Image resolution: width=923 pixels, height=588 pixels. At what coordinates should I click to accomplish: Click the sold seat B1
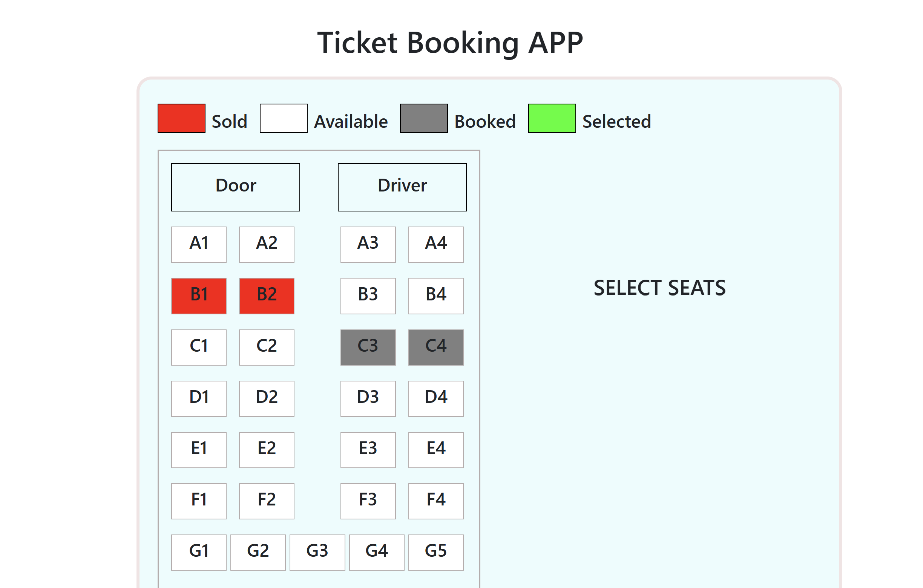point(199,296)
